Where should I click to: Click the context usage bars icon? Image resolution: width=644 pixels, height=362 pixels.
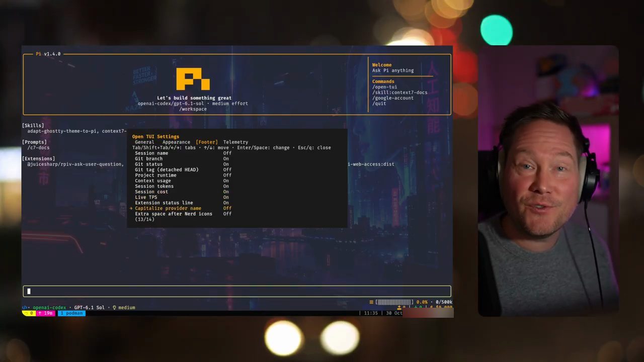(x=371, y=302)
